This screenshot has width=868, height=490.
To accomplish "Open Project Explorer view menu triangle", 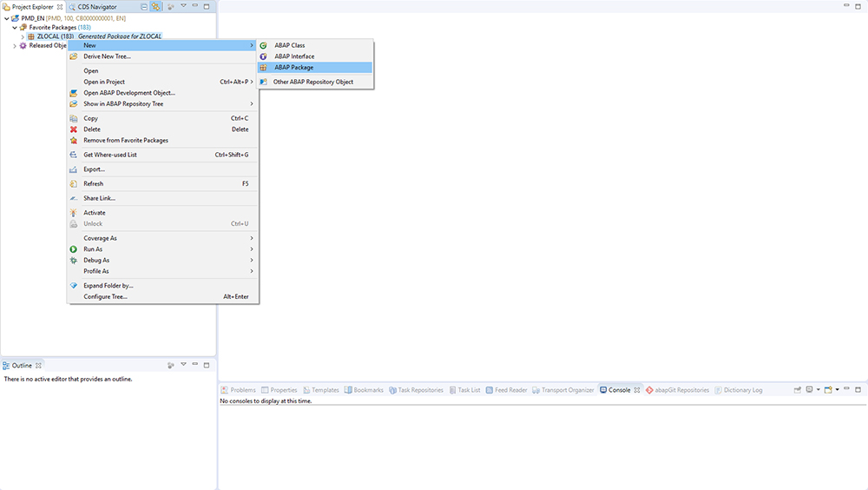I will coord(183,6).
